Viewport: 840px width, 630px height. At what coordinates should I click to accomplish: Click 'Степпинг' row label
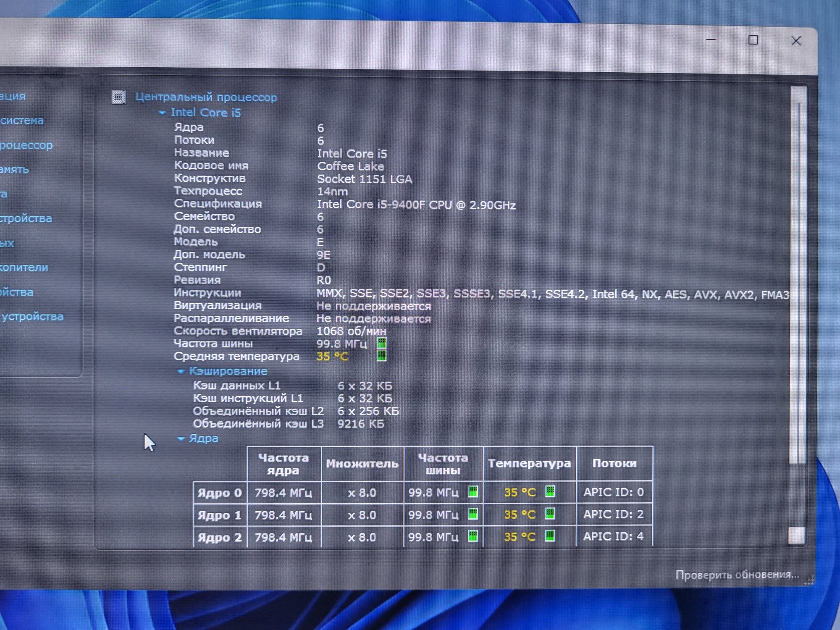(x=200, y=267)
